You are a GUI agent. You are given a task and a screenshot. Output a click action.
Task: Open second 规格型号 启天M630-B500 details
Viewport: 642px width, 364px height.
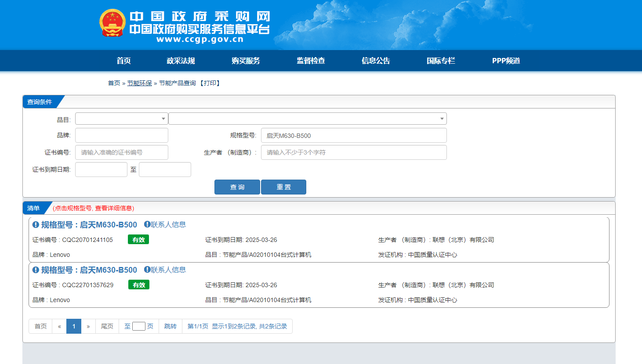(89, 270)
